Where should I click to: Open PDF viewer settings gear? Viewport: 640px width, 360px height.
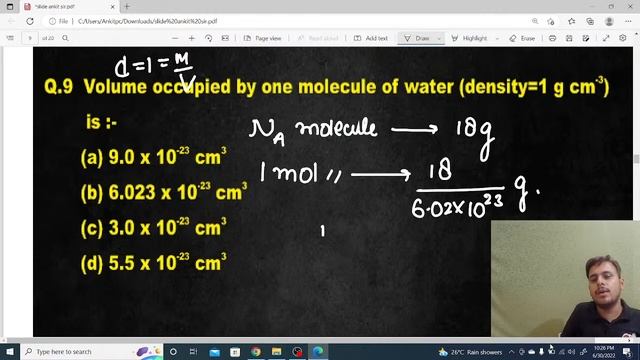[x=622, y=38]
